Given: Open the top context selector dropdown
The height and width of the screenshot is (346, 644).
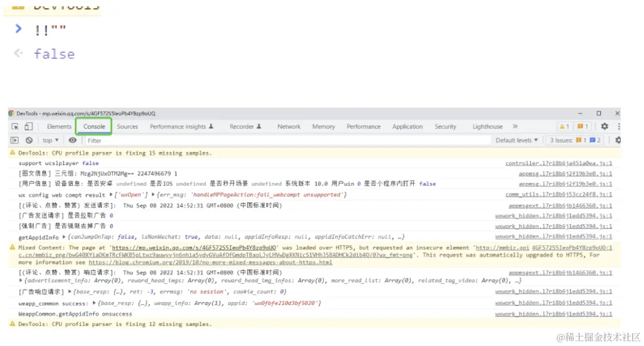Looking at the screenshot, I should (x=51, y=140).
